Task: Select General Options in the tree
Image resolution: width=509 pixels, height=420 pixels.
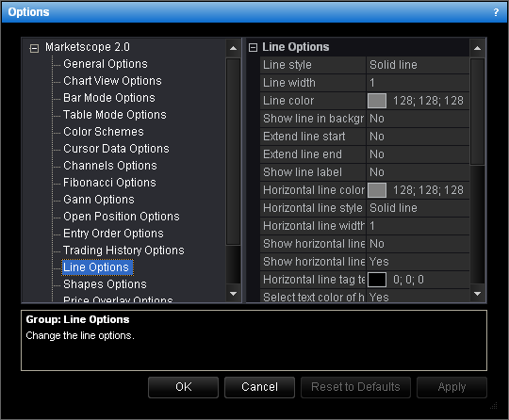Action: (106, 64)
